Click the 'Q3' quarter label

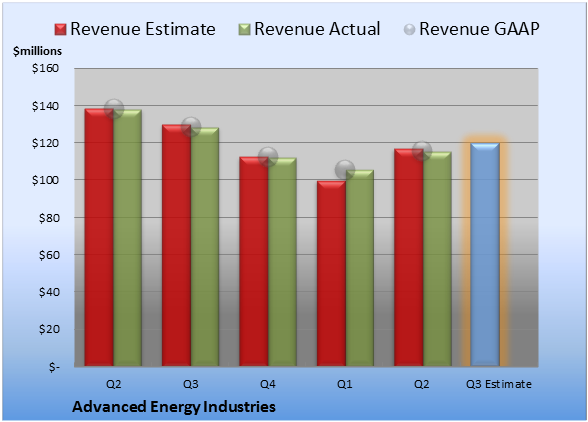click(x=190, y=384)
